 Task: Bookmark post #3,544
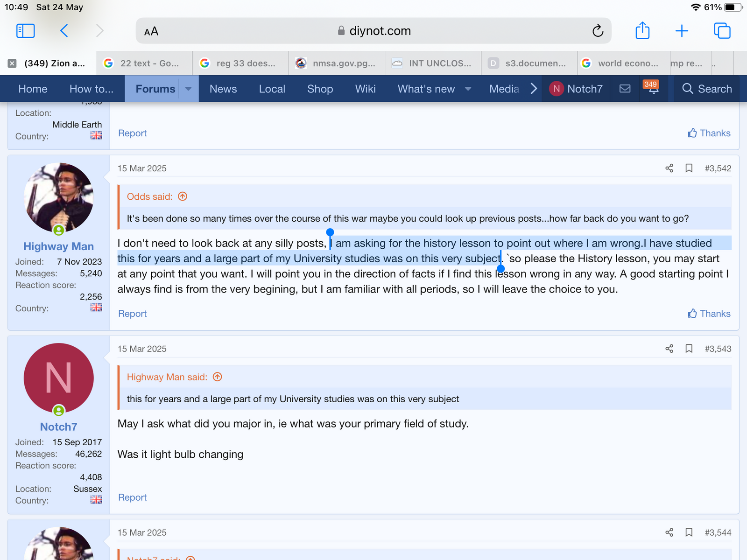[x=689, y=532]
